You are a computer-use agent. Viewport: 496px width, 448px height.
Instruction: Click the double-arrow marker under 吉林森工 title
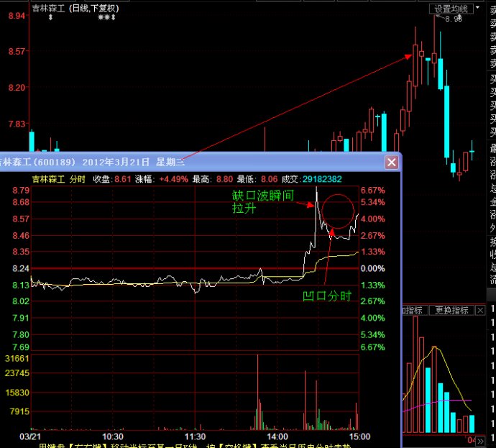point(50,17)
